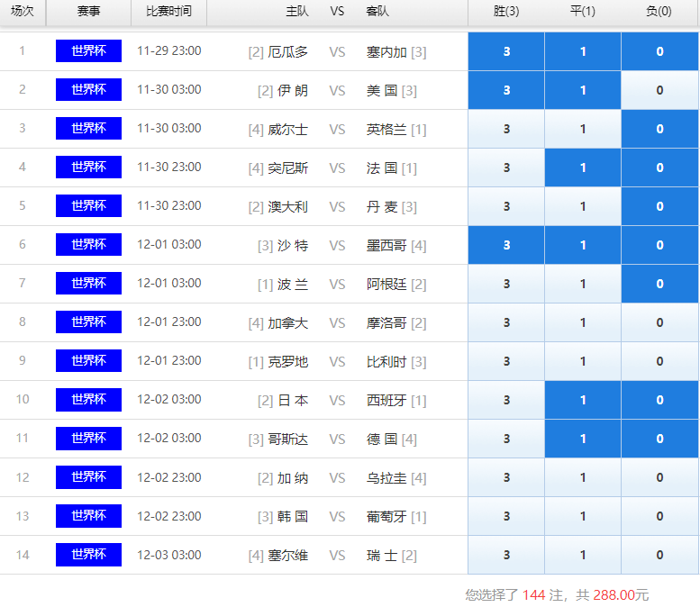Screen dimensions: 700x607
Task: Select win (3) for 塞尔维 vs 瑞士 match
Action: pos(506,556)
